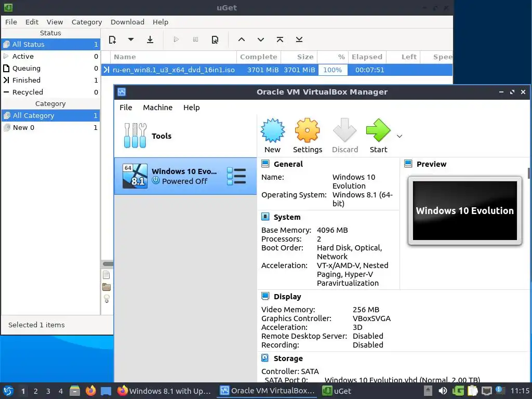Switch to workspace 3 in taskbar

click(x=48, y=391)
